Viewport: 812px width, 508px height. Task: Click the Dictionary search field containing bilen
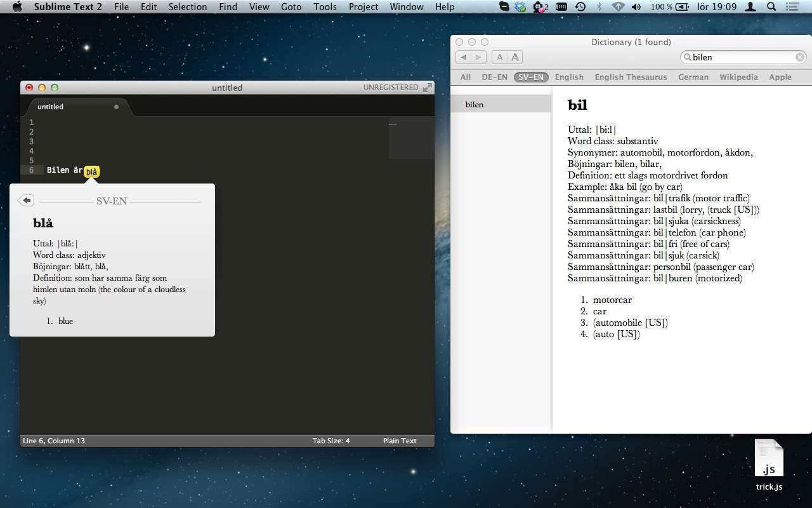coord(743,57)
